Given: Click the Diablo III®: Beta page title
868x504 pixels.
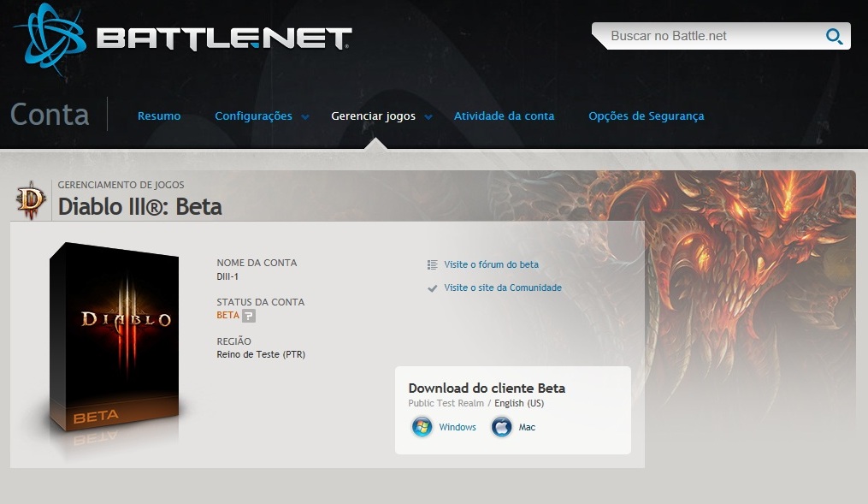Looking at the screenshot, I should click(x=140, y=206).
